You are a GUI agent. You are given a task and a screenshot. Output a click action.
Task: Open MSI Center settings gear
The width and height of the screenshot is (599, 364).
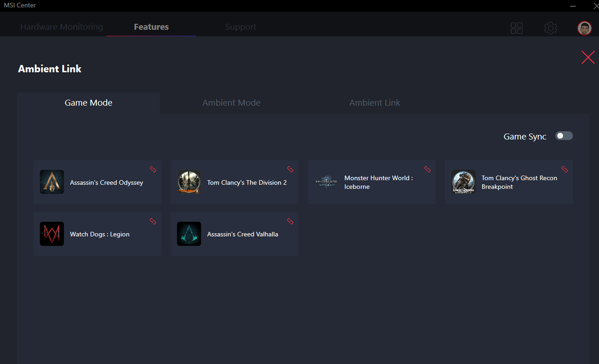(550, 28)
